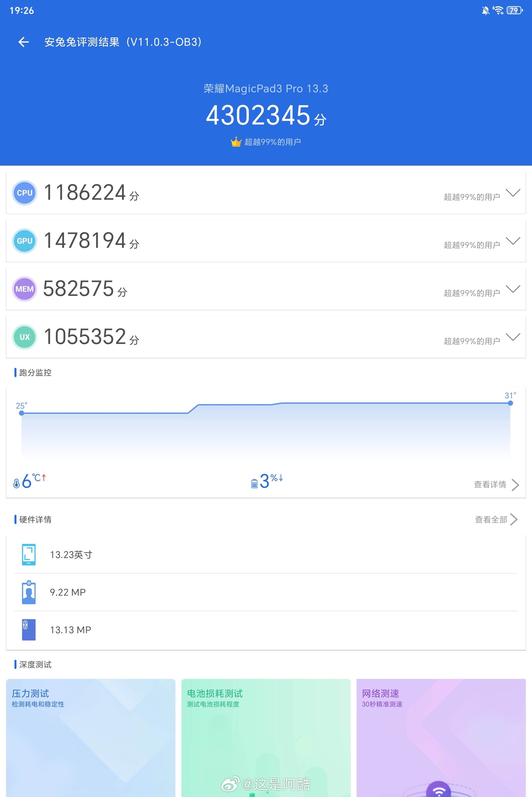The width and height of the screenshot is (532, 797).
Task: Click the CPU score badge icon
Action: coord(24,193)
